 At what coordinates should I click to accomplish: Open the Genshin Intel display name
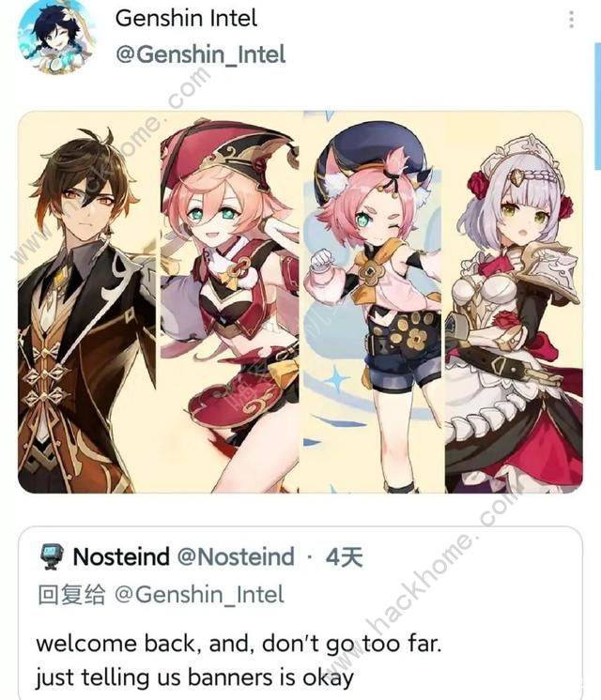(x=186, y=19)
